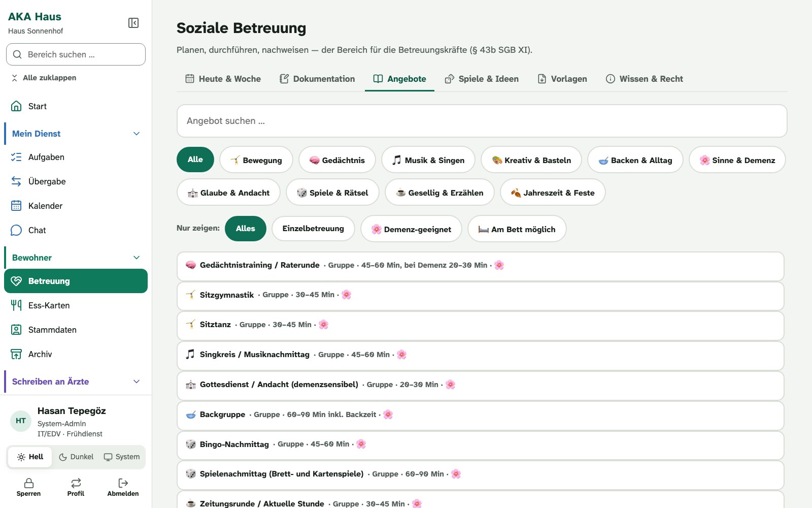Open the Vorlagen tab
Viewport: 812px width, 508px height.
[562, 79]
